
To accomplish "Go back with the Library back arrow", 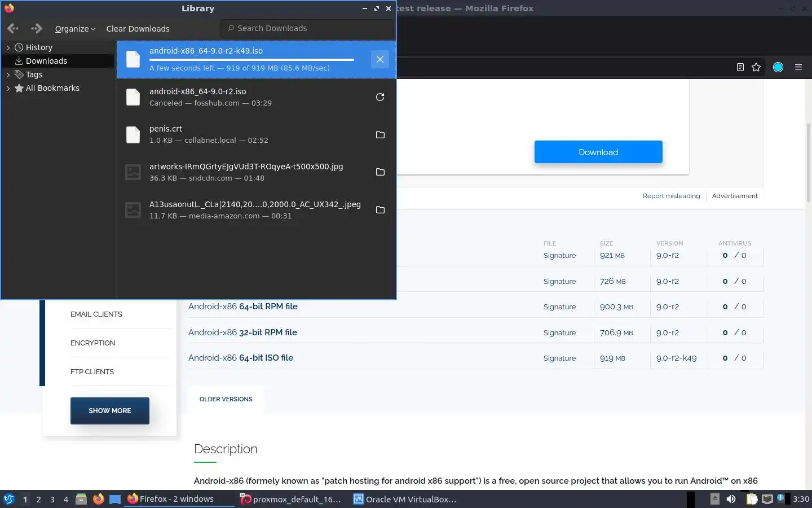I will (x=13, y=28).
